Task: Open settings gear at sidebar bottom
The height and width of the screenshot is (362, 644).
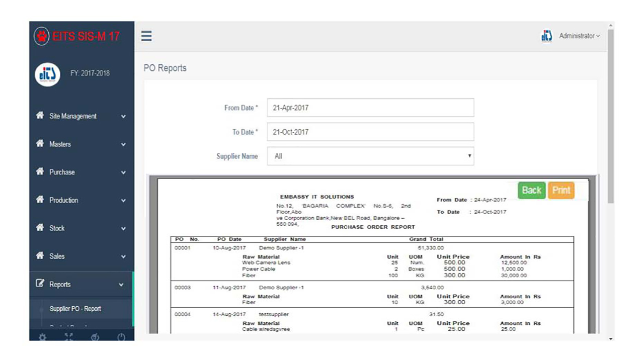Action: (x=43, y=337)
